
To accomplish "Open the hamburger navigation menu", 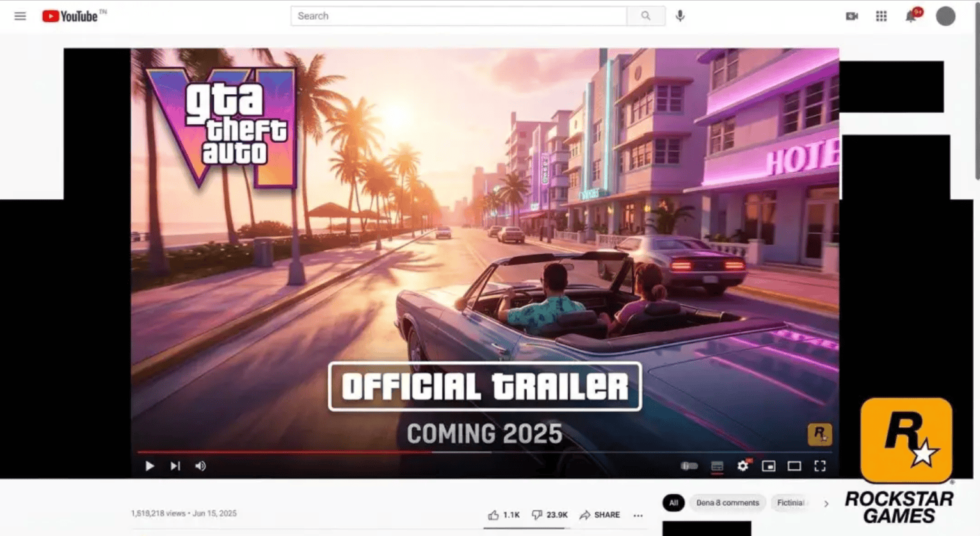I will (20, 16).
